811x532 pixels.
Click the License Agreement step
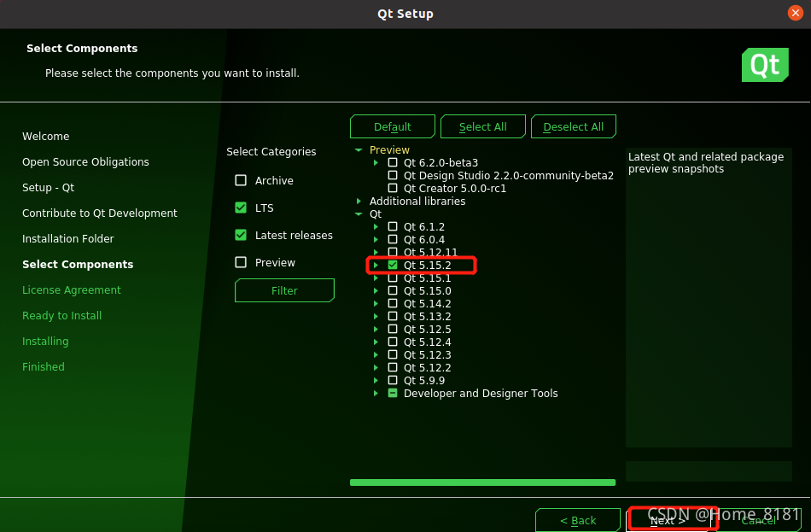coord(72,289)
